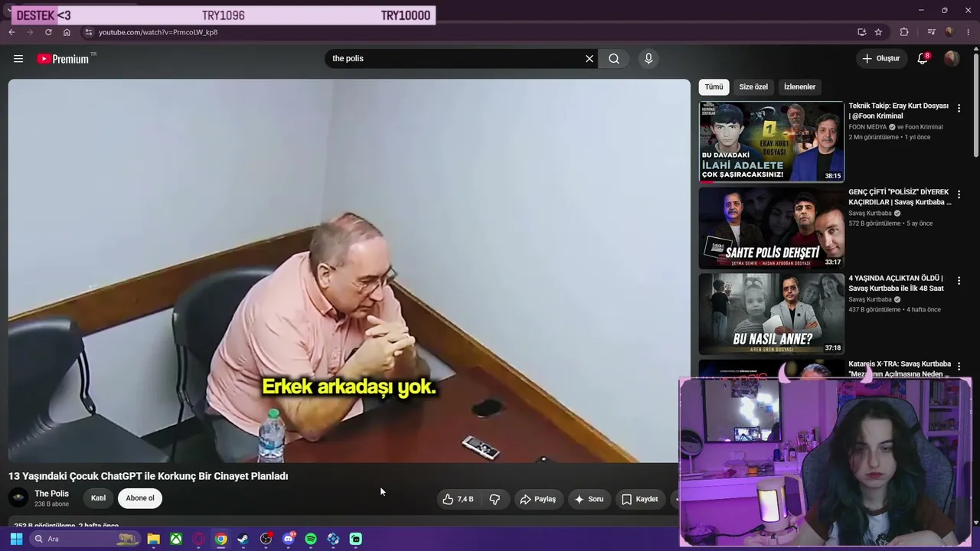
Task: Subscribe with the Abone ol button
Action: point(140,498)
